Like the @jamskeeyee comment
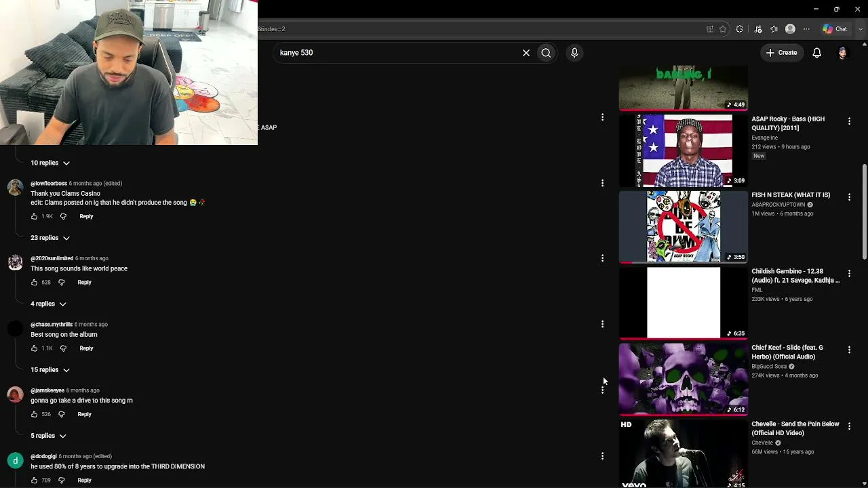Screen dimensions: 868x488 point(35,414)
